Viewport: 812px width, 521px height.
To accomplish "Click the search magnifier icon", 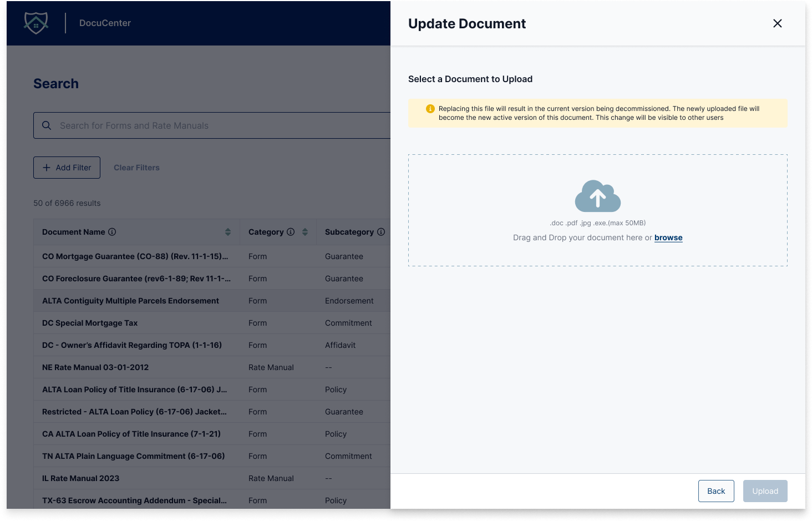I will click(x=47, y=125).
